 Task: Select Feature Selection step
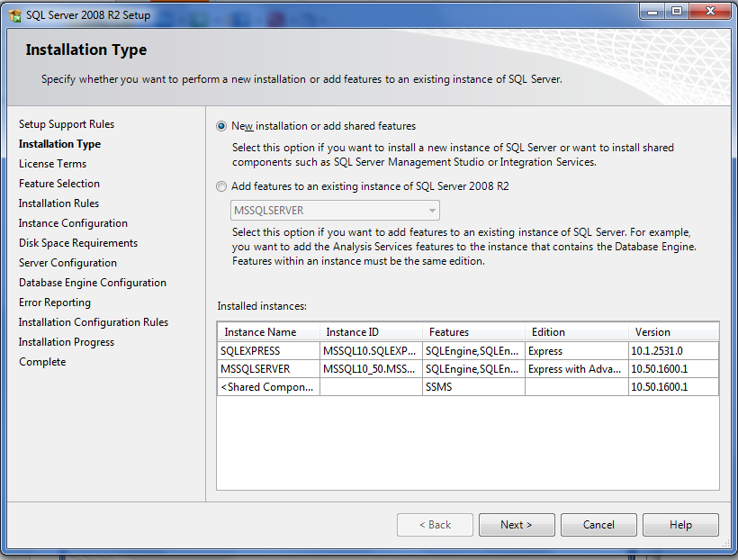(x=59, y=184)
